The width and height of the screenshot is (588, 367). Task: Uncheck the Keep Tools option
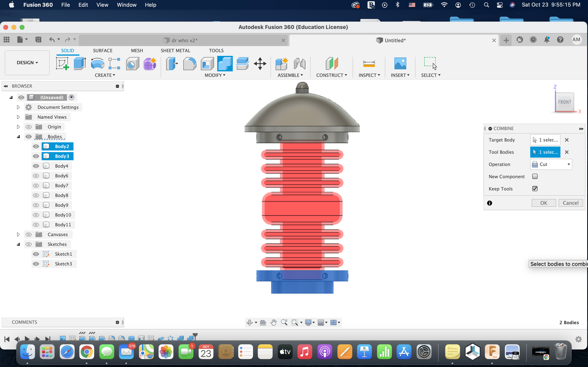(535, 189)
